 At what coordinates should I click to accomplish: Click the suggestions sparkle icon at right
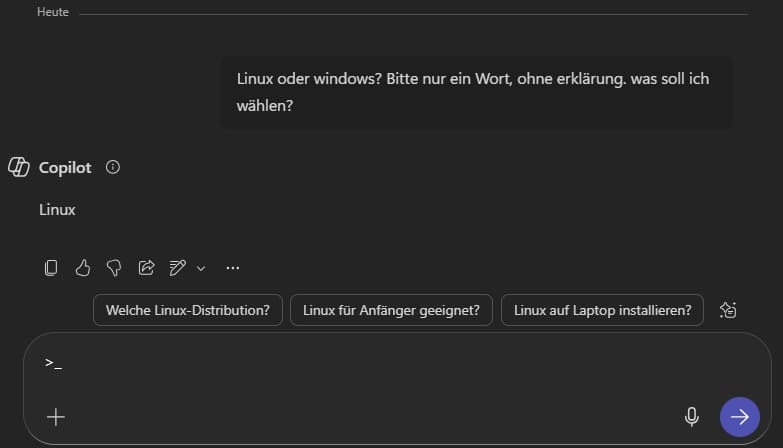pos(728,310)
